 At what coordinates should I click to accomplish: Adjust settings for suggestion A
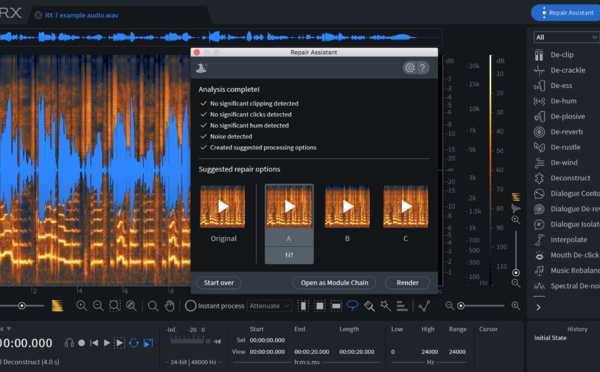click(289, 255)
